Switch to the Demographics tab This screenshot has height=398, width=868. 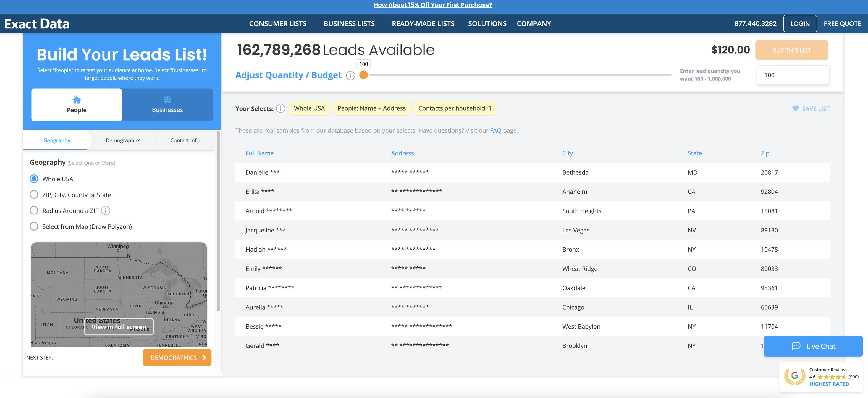pos(123,140)
